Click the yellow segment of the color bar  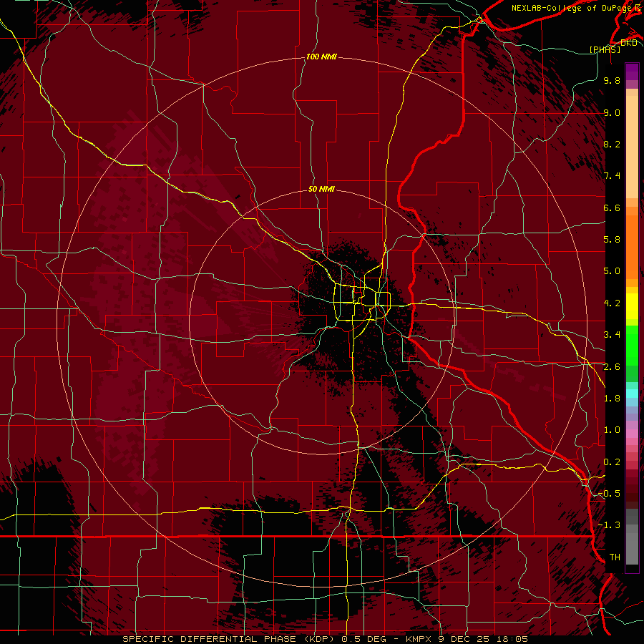[632, 306]
